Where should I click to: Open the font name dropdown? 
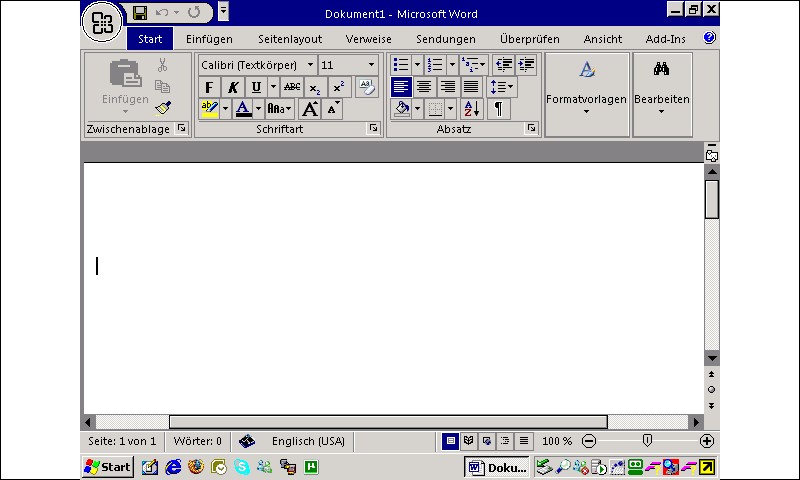pos(310,65)
